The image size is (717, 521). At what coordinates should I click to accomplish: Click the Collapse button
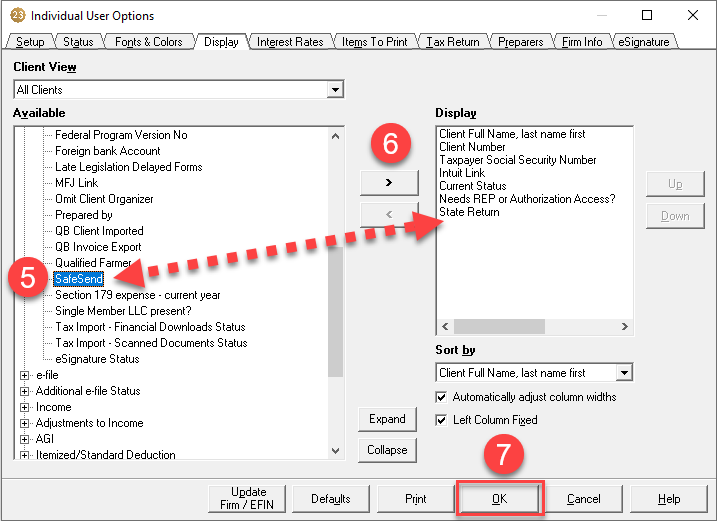(387, 450)
